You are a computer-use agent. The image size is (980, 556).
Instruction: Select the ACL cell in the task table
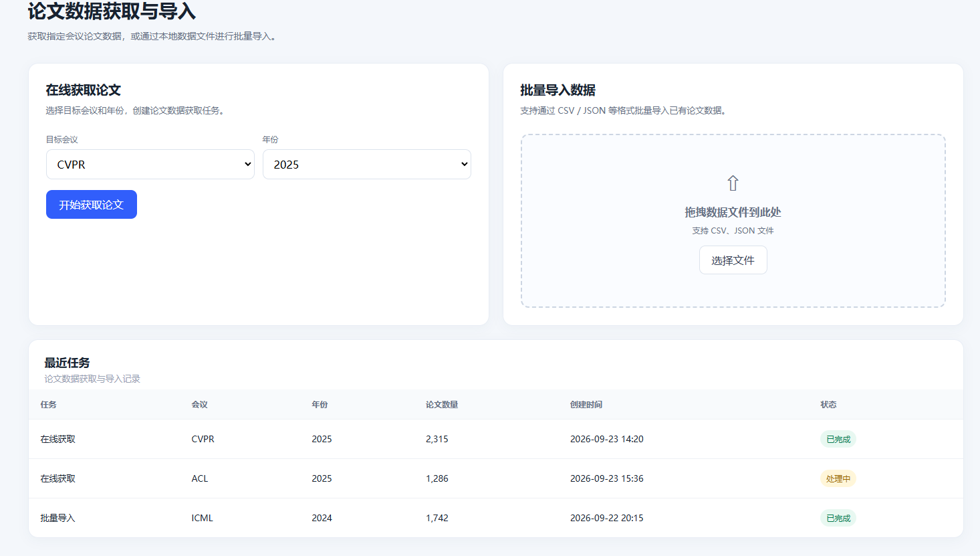(200, 478)
